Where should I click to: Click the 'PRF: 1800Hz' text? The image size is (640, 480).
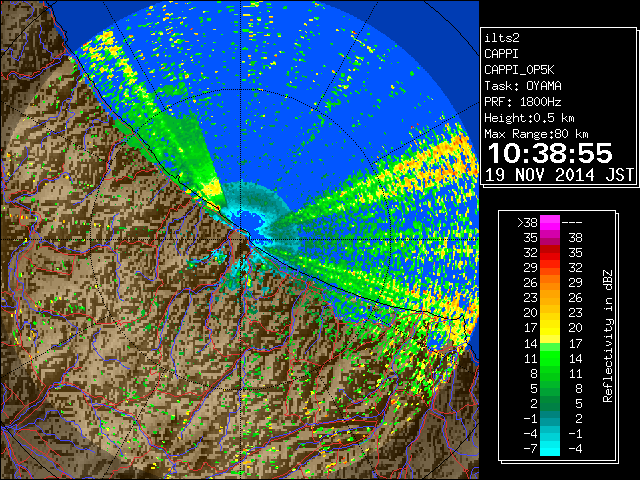523,102
